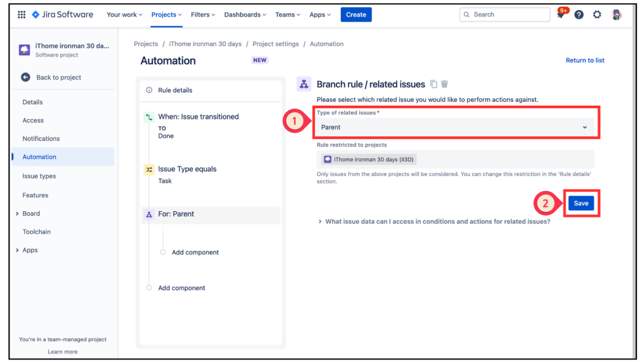The width and height of the screenshot is (644, 362).
Task: Open Details in project settings sidebar
Action: click(x=33, y=102)
